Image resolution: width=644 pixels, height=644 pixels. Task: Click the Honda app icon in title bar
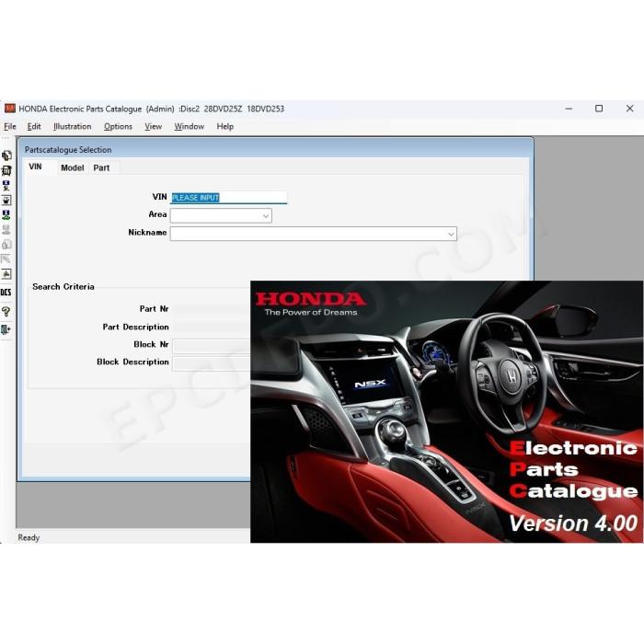[x=10, y=109]
